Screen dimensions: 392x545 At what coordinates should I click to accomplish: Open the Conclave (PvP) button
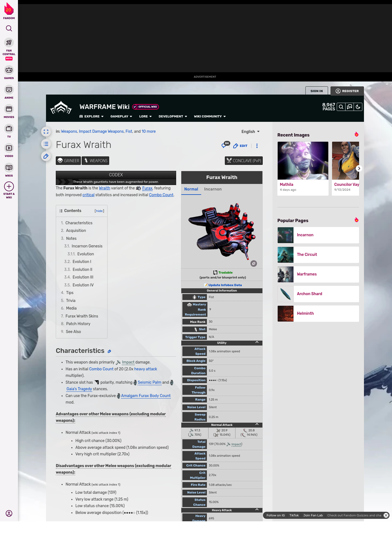tap(244, 161)
